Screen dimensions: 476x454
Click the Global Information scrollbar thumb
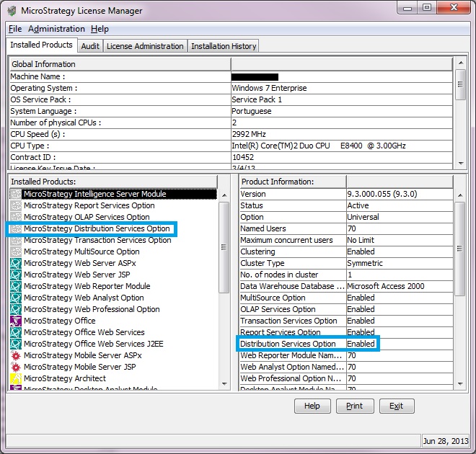point(461,84)
